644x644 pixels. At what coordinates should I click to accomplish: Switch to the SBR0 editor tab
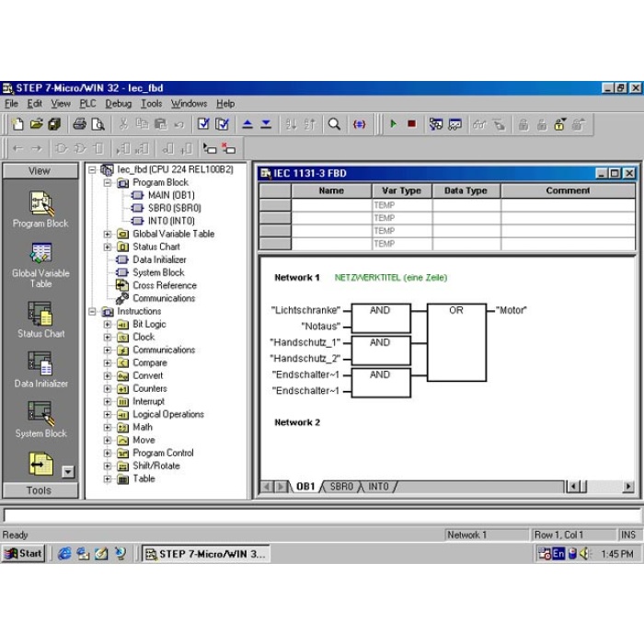point(341,487)
